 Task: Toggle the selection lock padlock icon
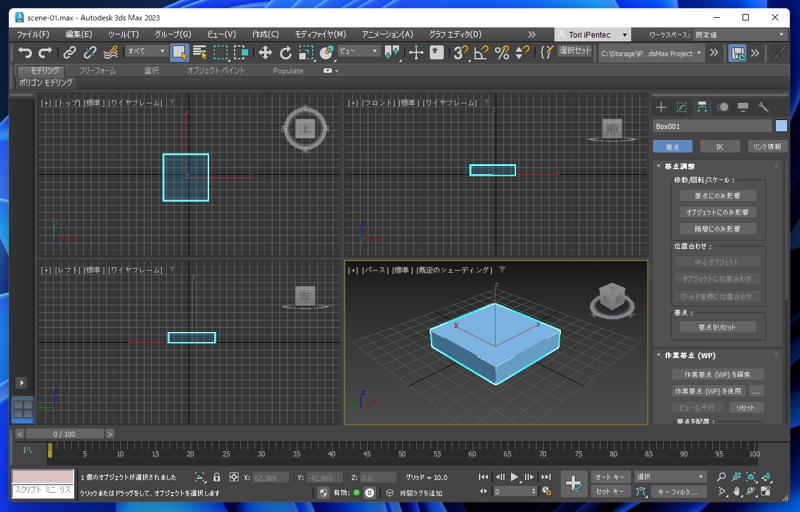pyautogui.click(x=217, y=477)
